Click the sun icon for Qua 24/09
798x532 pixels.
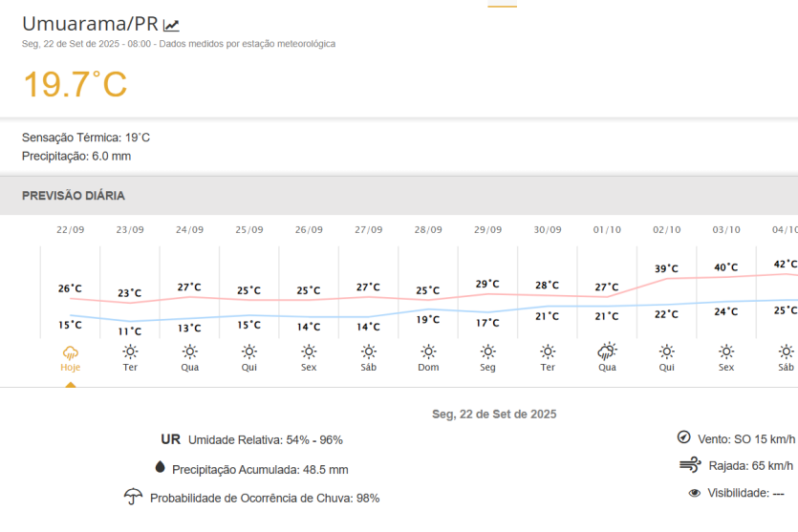[189, 351]
